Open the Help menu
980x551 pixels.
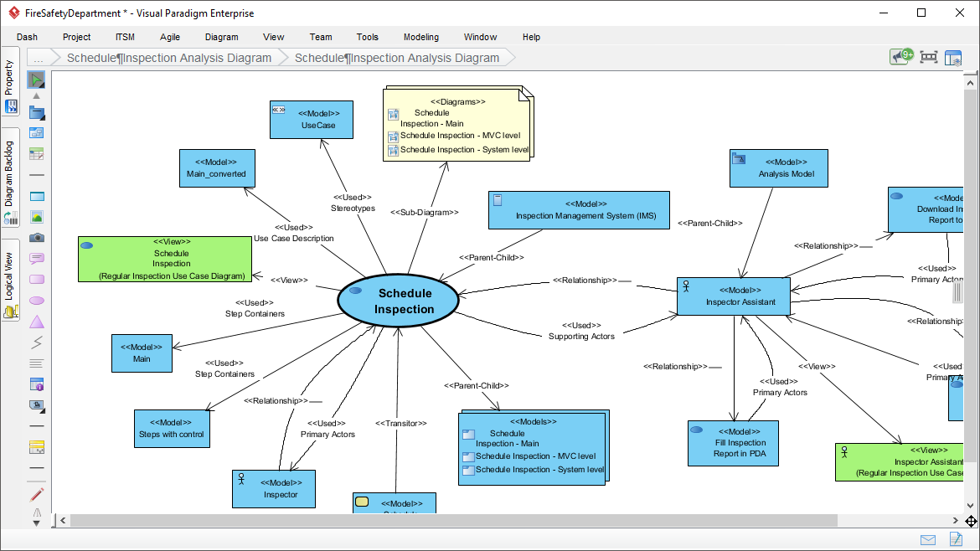[x=531, y=37]
